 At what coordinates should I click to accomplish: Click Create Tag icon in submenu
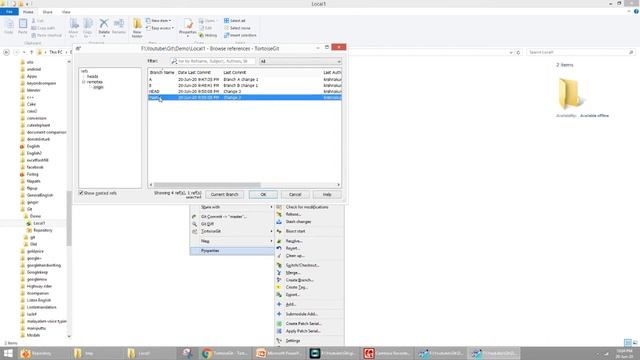tap(279, 287)
